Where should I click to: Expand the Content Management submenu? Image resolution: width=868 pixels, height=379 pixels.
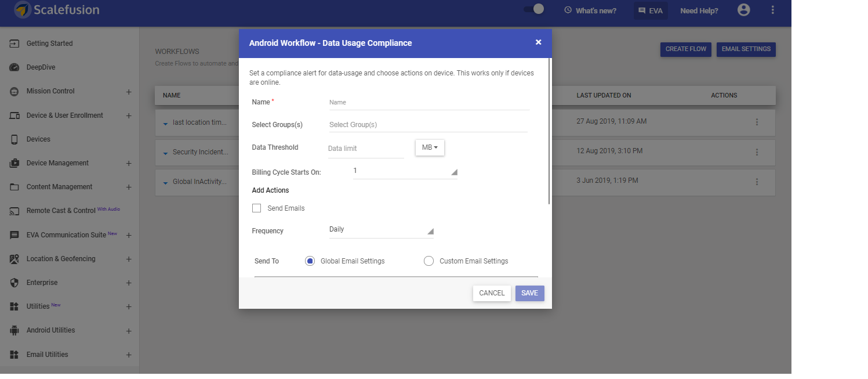[129, 187]
